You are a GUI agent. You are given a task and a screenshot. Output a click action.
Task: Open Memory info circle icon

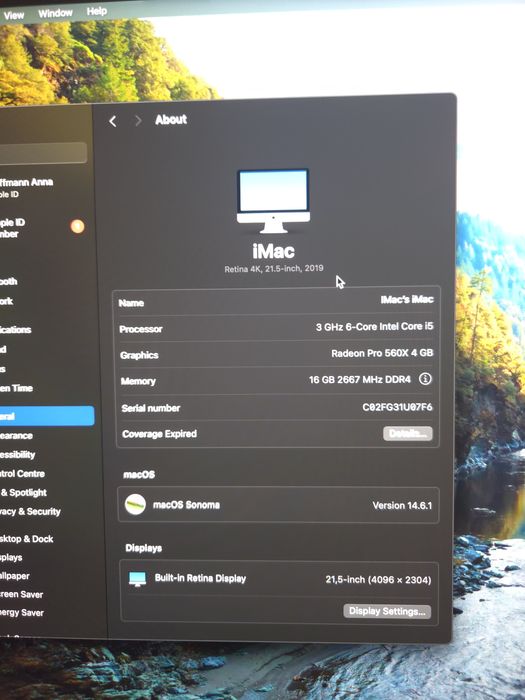click(425, 379)
